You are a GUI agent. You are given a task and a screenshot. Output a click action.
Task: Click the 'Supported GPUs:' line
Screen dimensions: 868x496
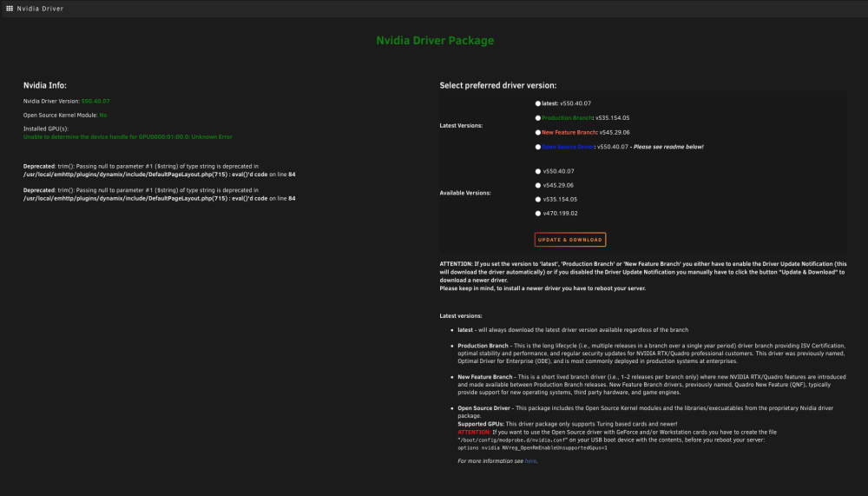(568, 424)
